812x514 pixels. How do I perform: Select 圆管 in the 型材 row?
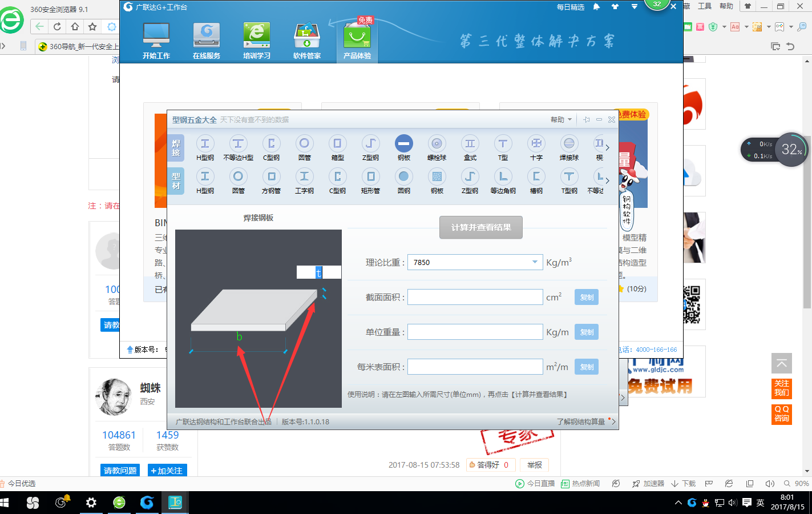coord(238,181)
